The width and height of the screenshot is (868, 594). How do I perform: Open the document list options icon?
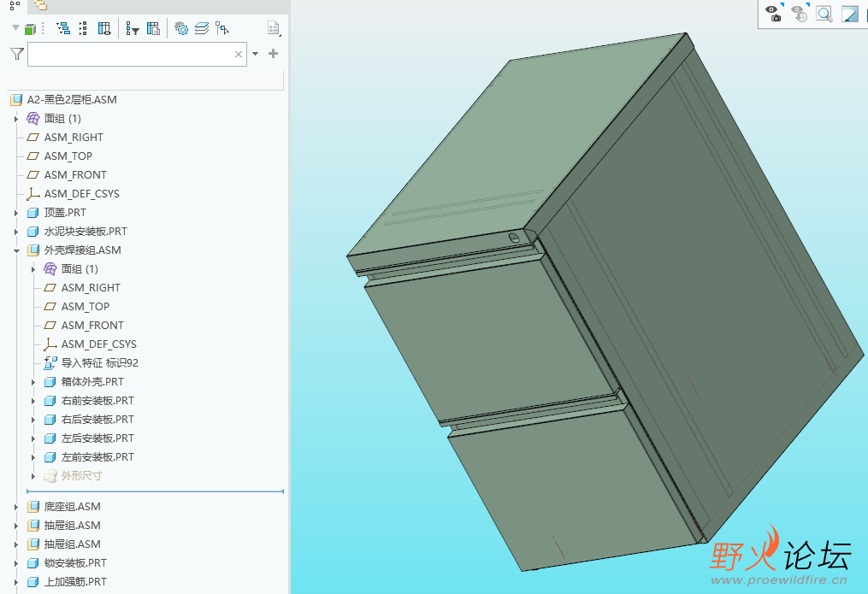(274, 28)
